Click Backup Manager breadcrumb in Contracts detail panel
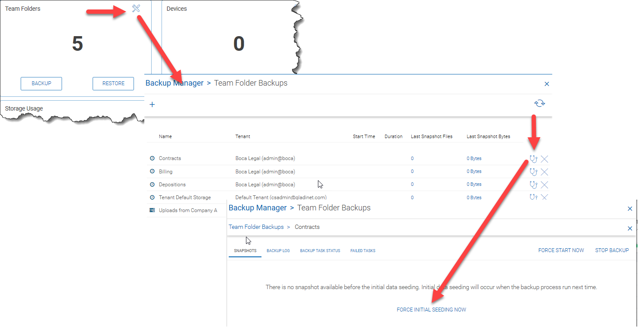Image resolution: width=644 pixels, height=333 pixels. [x=258, y=208]
